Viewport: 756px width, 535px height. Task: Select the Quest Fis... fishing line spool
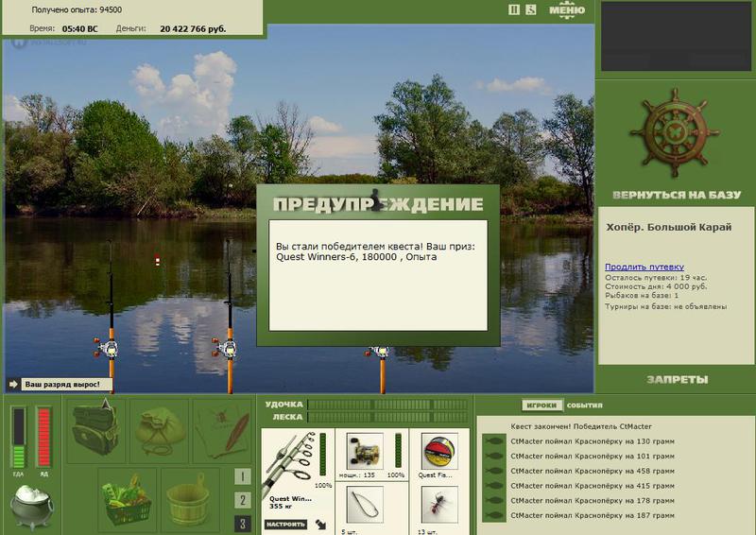[x=438, y=452]
